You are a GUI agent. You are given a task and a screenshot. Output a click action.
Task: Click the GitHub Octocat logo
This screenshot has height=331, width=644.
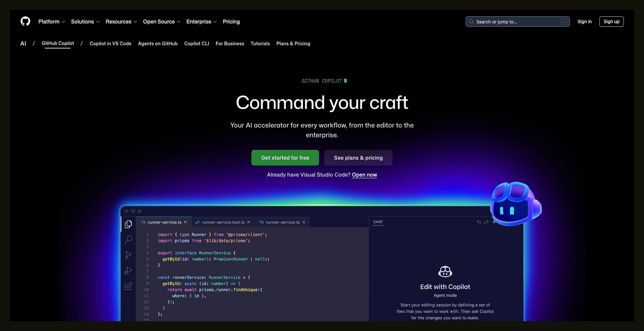[25, 21]
